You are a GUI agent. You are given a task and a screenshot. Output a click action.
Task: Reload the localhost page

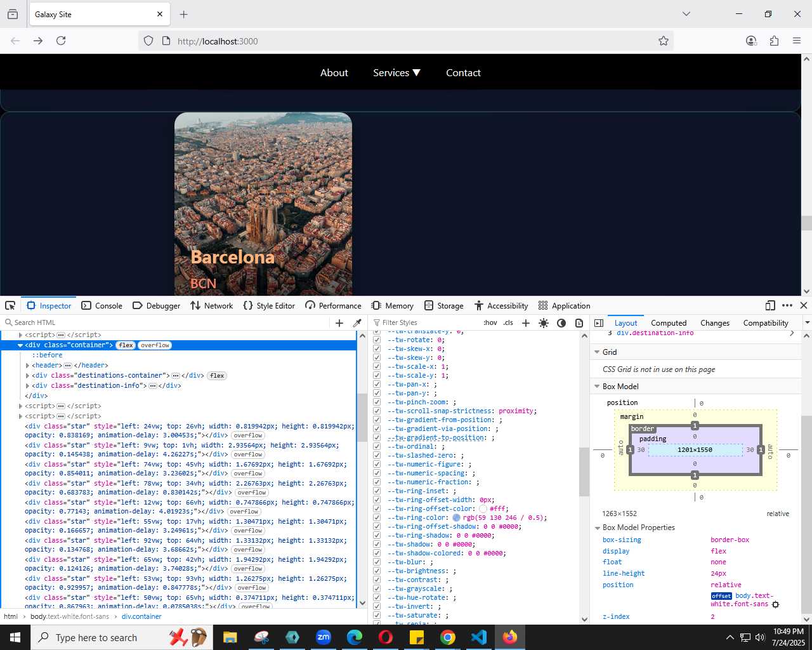point(61,41)
